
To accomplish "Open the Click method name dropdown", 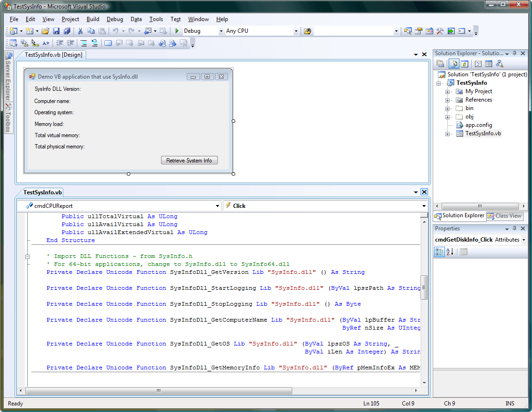I will tap(424, 206).
